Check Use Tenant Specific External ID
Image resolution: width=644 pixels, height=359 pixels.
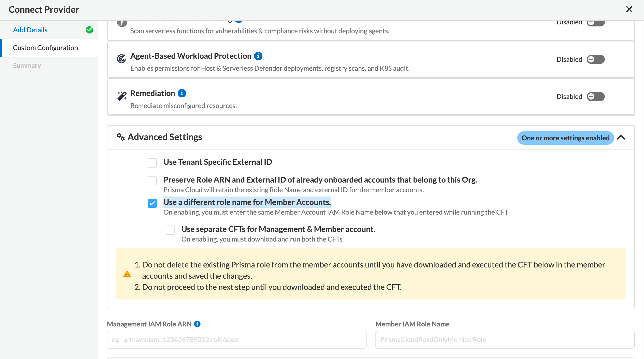152,163
